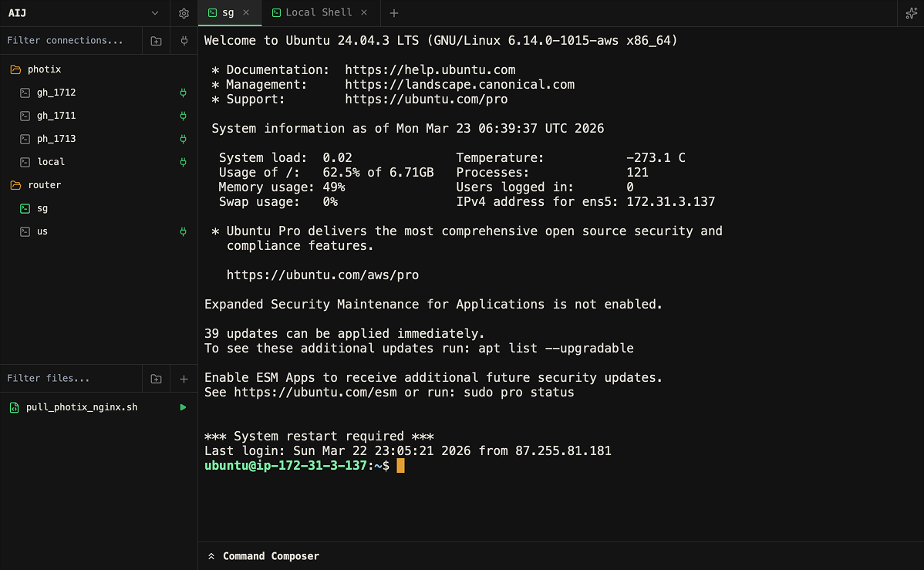Image resolution: width=924 pixels, height=570 pixels.
Task: Create new file folder in files panel
Action: [156, 379]
